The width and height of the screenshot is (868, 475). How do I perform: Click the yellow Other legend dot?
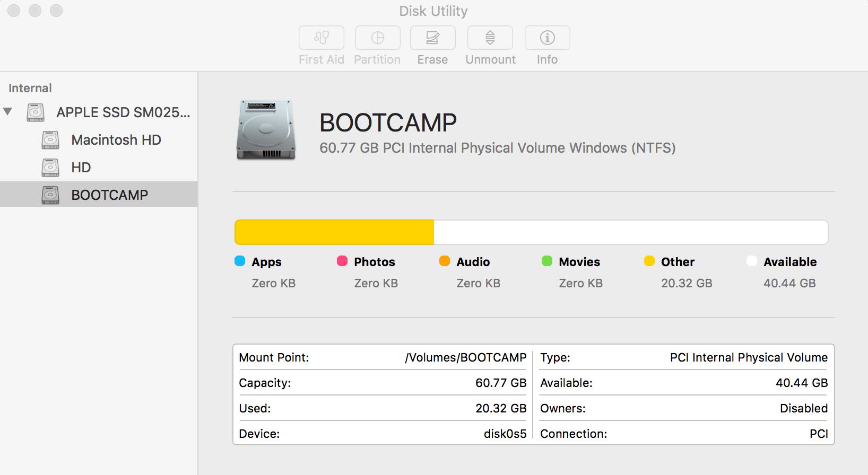[x=649, y=261]
